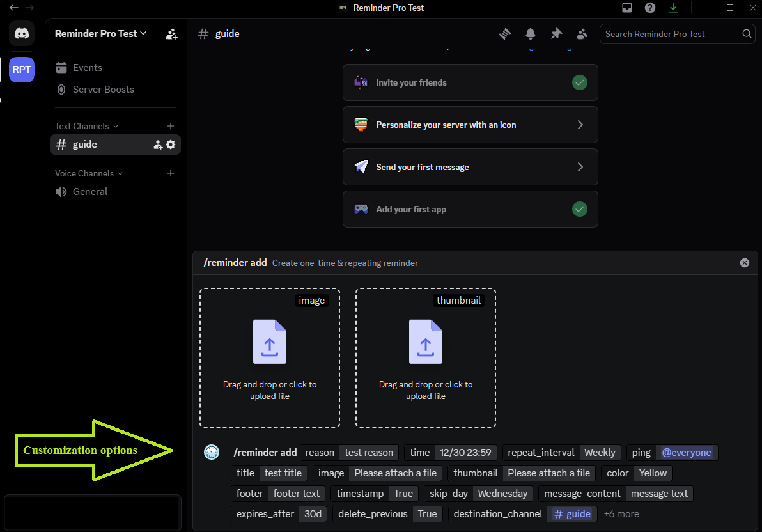
Task: Click the search magnifier icon
Action: pyautogui.click(x=747, y=34)
